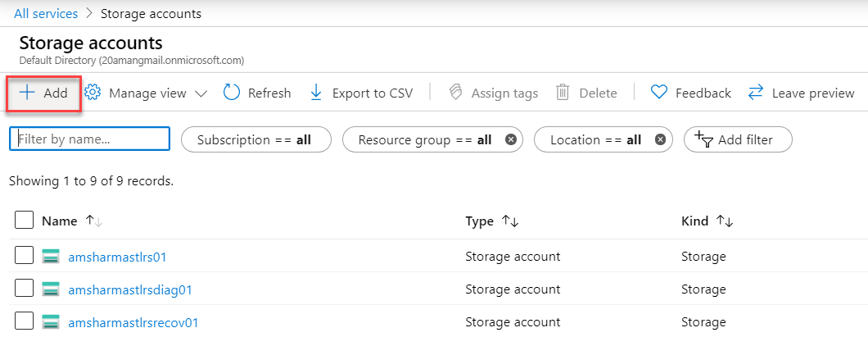Click the Default Directory subtitle text
Image resolution: width=868 pixels, height=337 pixels.
pyautogui.click(x=132, y=60)
